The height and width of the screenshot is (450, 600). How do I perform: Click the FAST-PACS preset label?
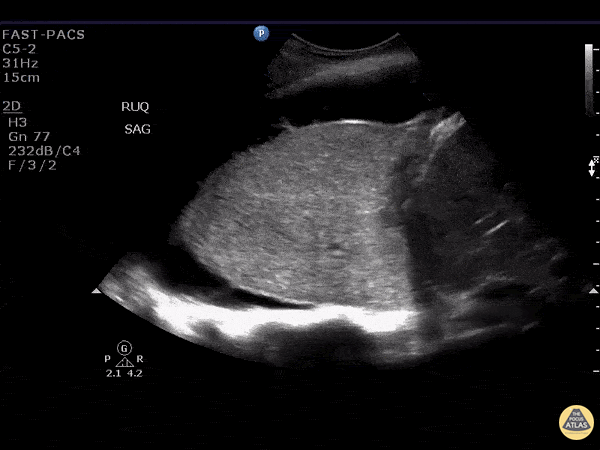43,35
